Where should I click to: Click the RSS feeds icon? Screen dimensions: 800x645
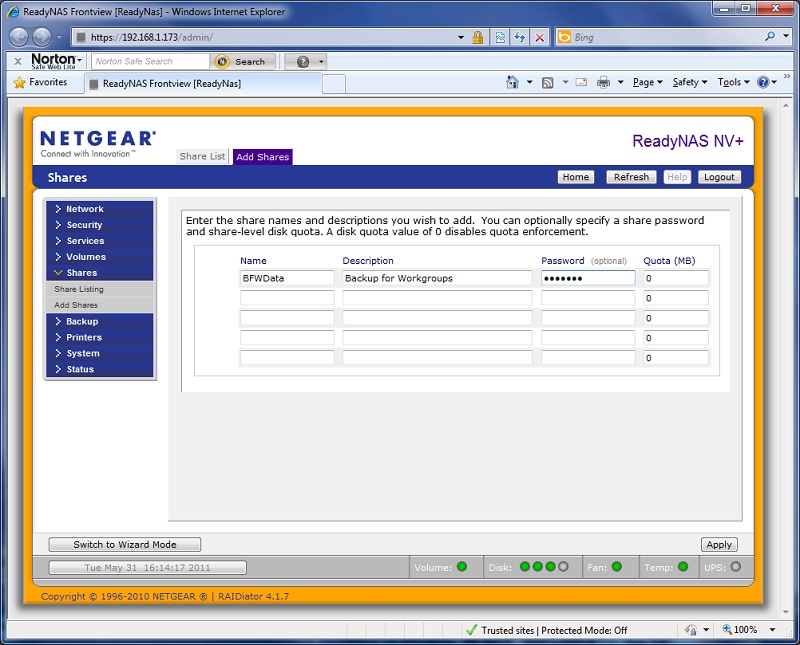tap(547, 82)
